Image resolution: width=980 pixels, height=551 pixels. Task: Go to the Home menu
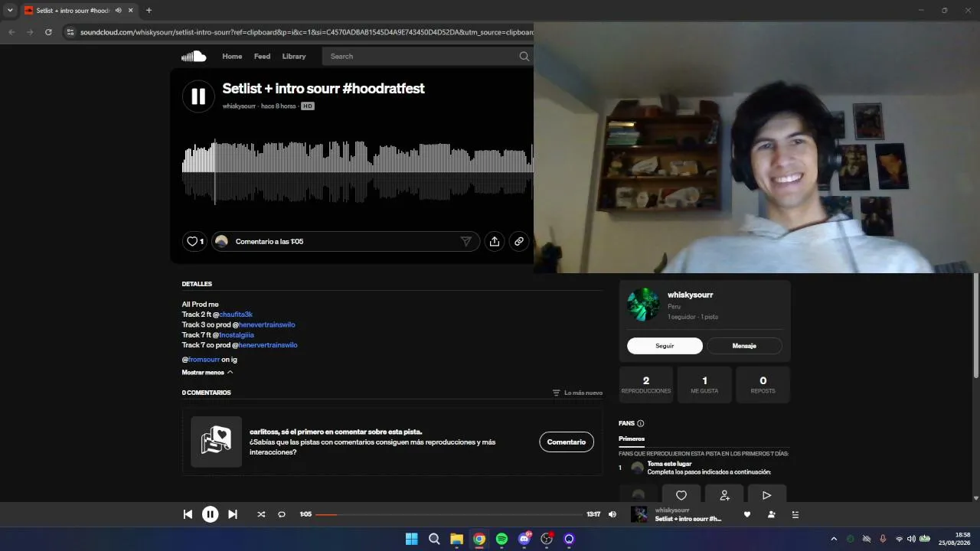(x=232, y=56)
